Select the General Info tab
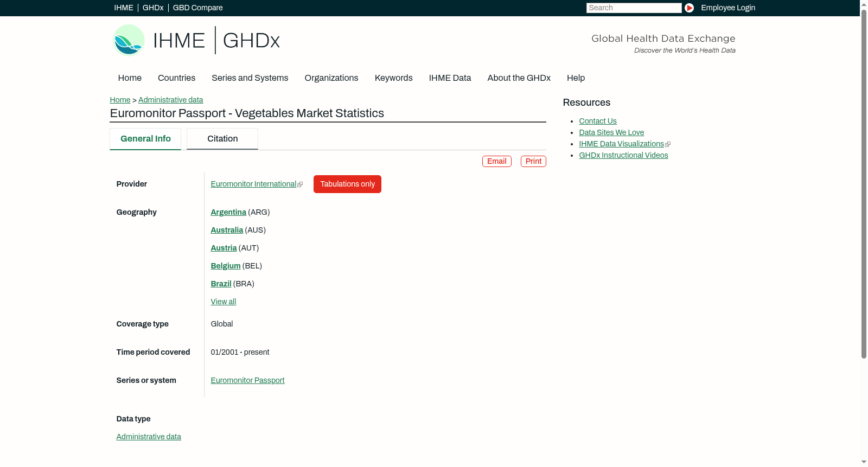Image resolution: width=868 pixels, height=467 pixels. pos(145,139)
